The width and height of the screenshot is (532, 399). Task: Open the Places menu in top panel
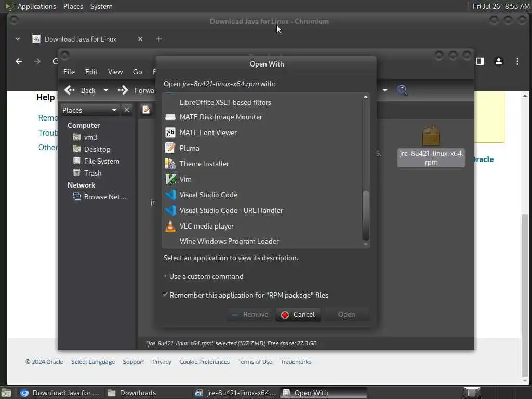pyautogui.click(x=73, y=6)
